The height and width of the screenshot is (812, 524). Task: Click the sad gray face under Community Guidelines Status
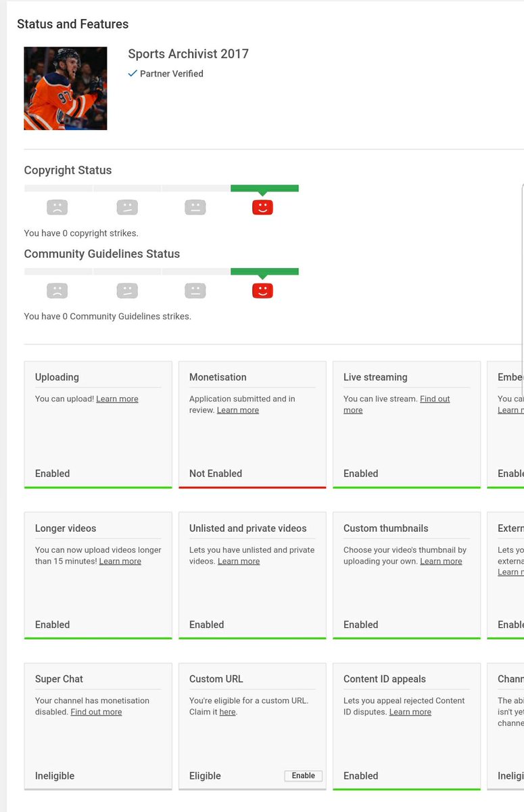click(57, 291)
